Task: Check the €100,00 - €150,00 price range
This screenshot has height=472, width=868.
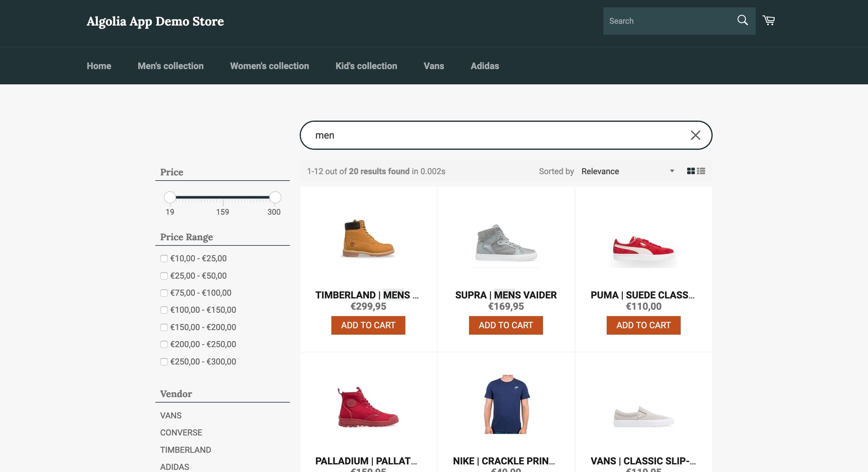Action: (164, 310)
